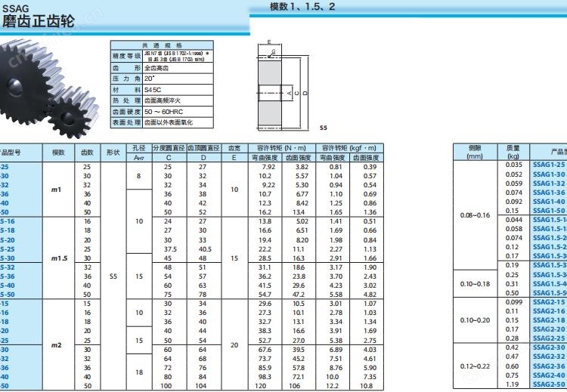Image resolution: width=567 pixels, height=392 pixels.
Task: Click the 104 tip diameter cell
Action: click(200, 386)
